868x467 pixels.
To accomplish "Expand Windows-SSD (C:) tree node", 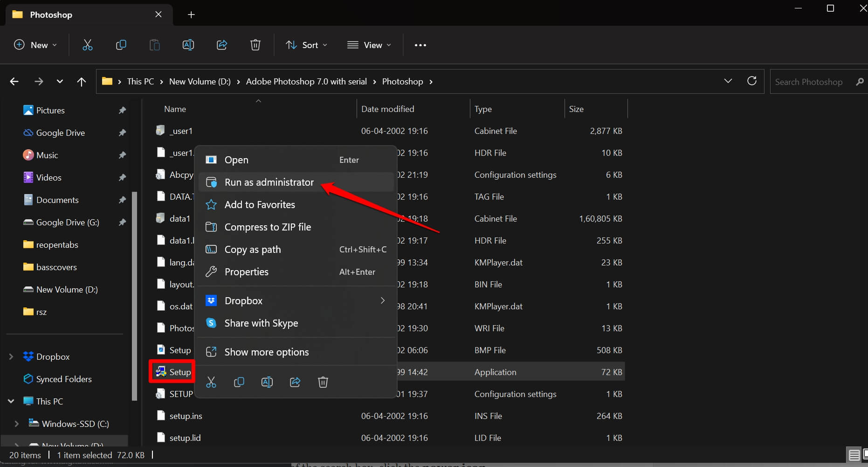I will point(17,424).
